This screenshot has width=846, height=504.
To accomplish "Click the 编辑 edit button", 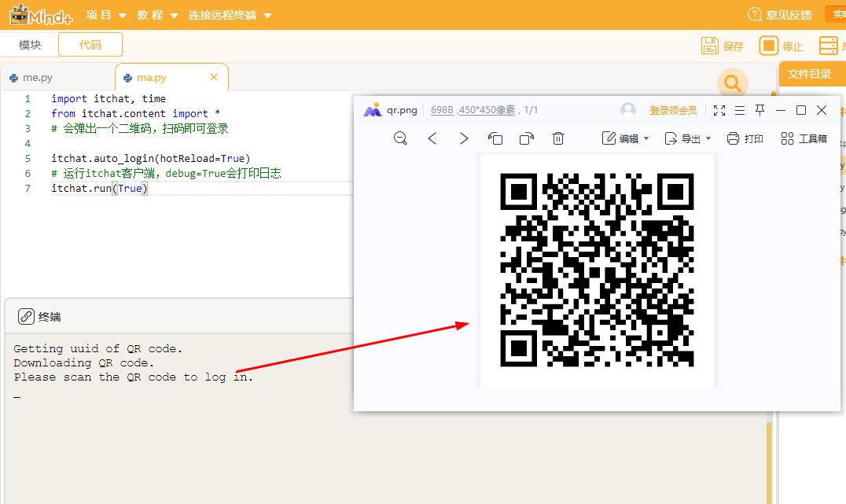I will 620,138.
